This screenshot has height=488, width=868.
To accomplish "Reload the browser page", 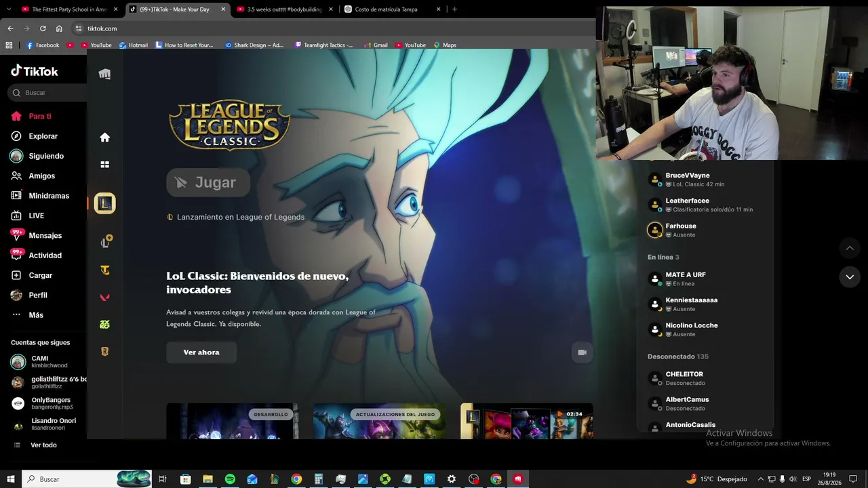I will pyautogui.click(x=43, y=28).
